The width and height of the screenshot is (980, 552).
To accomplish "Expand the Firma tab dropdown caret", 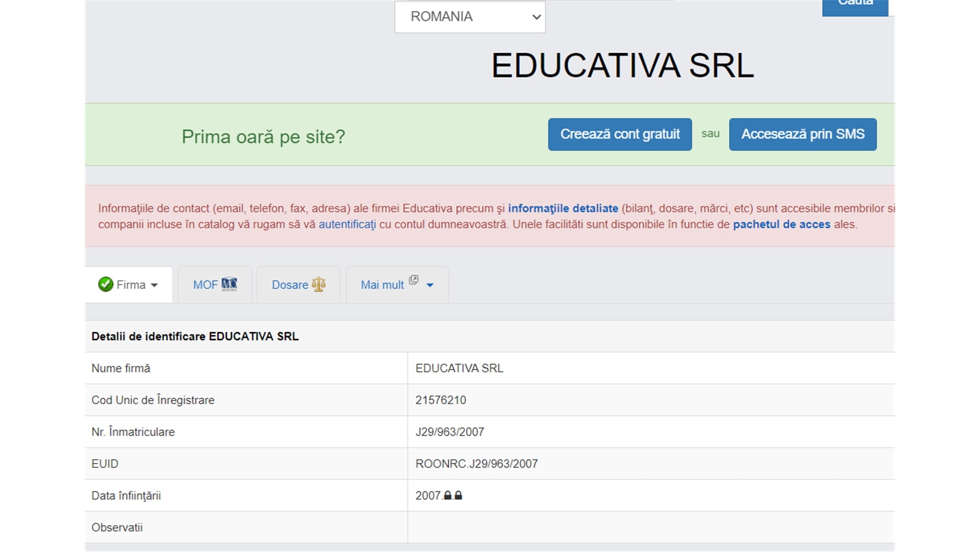I will [154, 285].
